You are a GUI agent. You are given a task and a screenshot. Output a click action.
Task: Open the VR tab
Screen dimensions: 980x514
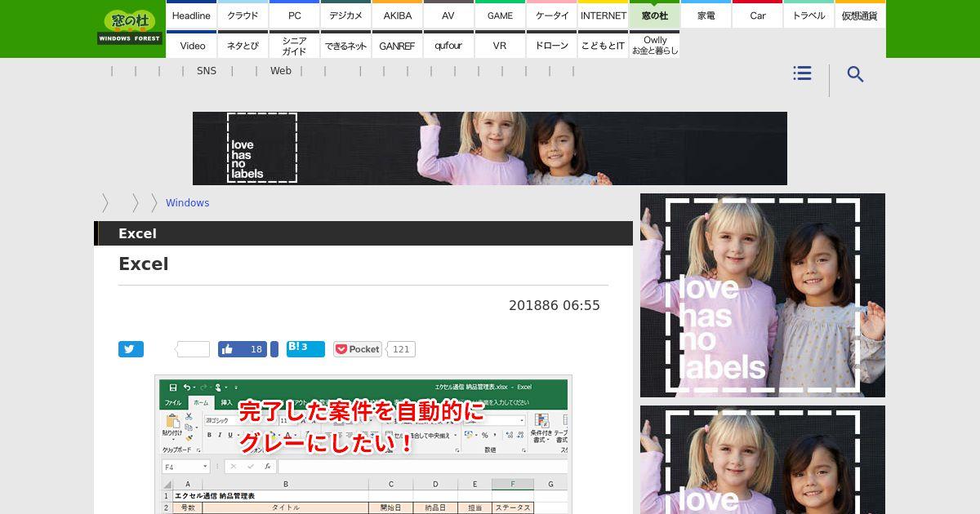pyautogui.click(x=501, y=45)
